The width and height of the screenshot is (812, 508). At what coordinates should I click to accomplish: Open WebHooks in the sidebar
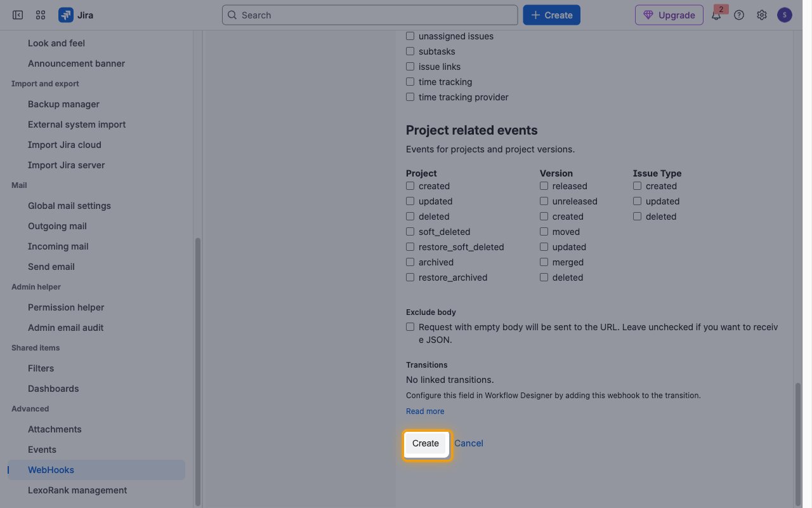[96, 470]
